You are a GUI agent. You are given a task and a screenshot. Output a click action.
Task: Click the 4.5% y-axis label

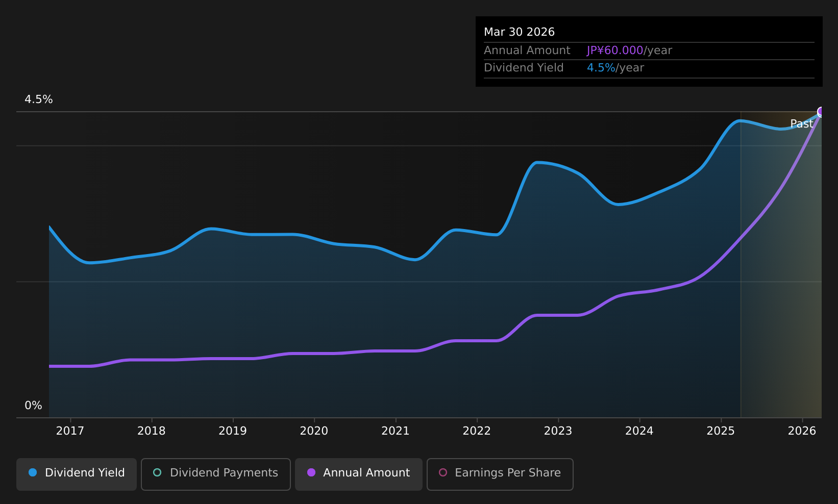[39, 99]
